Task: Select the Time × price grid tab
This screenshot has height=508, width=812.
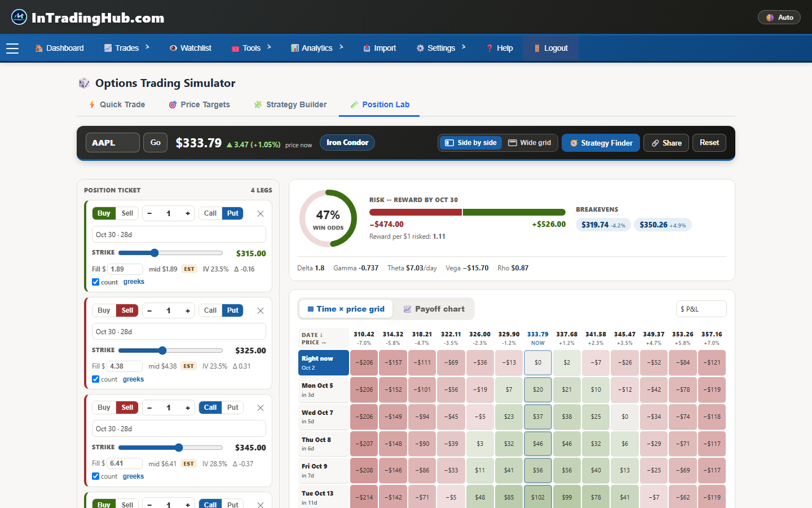Action: tap(346, 309)
